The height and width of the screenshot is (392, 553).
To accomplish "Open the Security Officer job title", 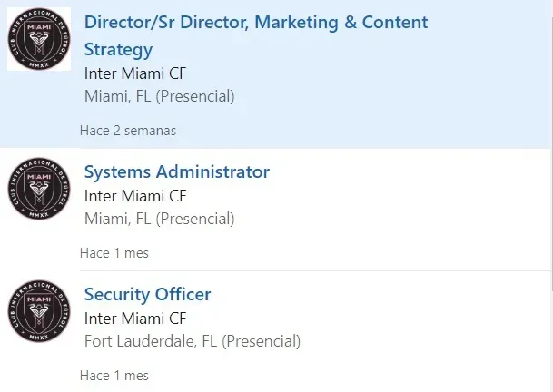I will point(147,295).
